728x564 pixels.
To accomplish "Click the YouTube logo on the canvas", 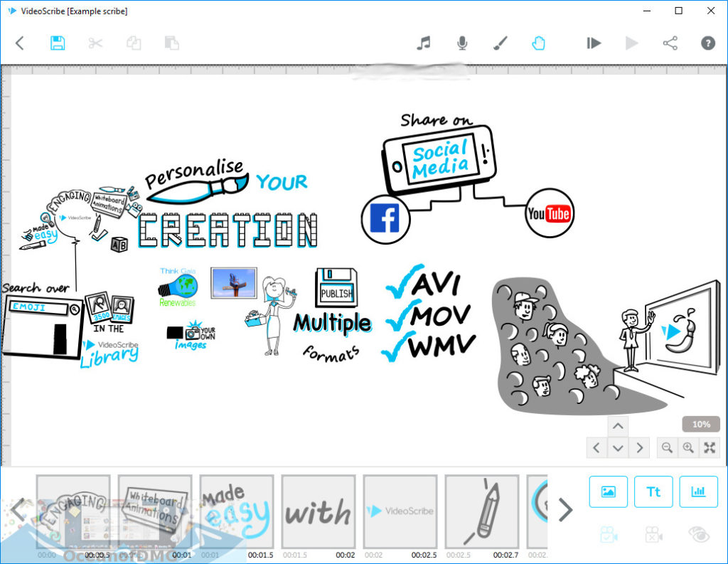I will point(550,213).
